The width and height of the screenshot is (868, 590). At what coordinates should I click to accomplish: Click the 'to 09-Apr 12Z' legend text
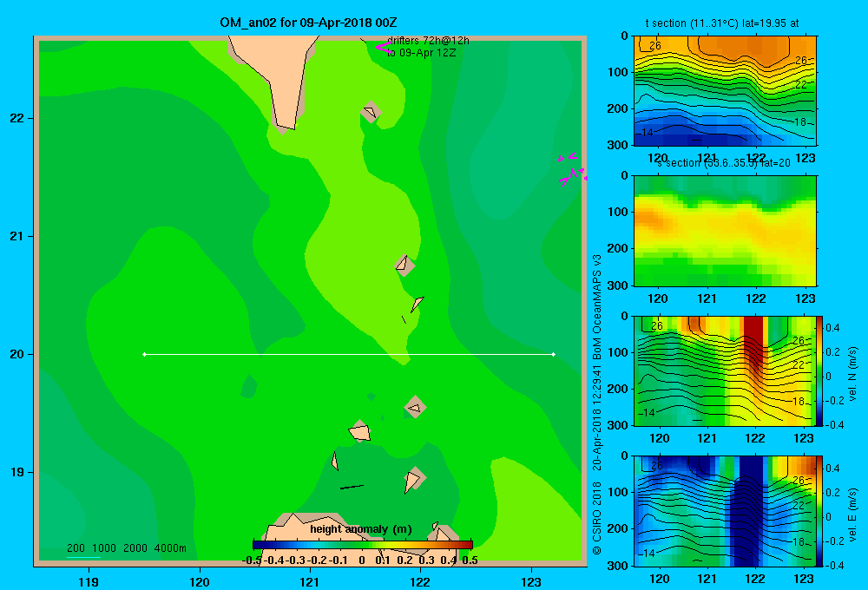[x=421, y=53]
